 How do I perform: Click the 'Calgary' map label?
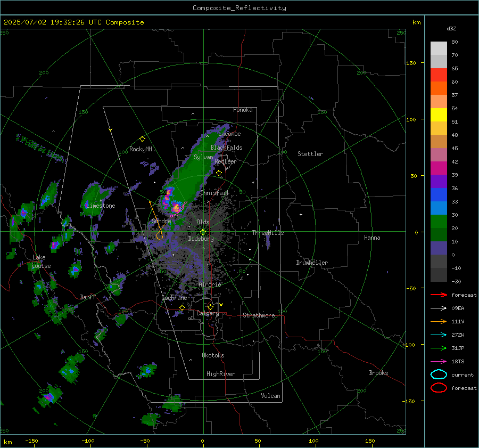point(208,313)
